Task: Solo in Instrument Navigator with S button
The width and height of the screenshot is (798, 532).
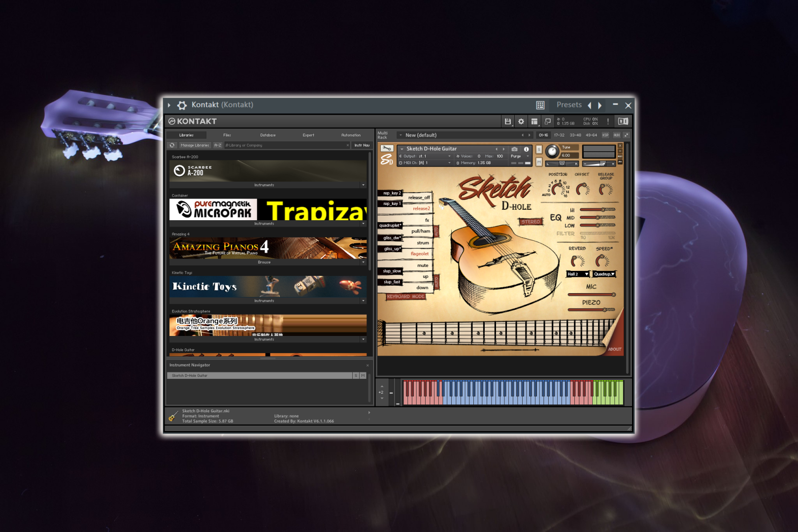Action: (356, 375)
